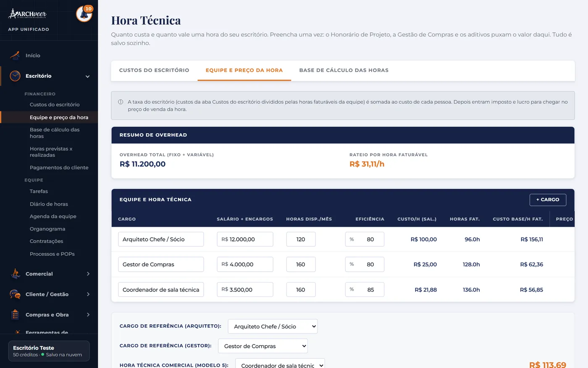Click the Comercial section icon

coord(15,274)
